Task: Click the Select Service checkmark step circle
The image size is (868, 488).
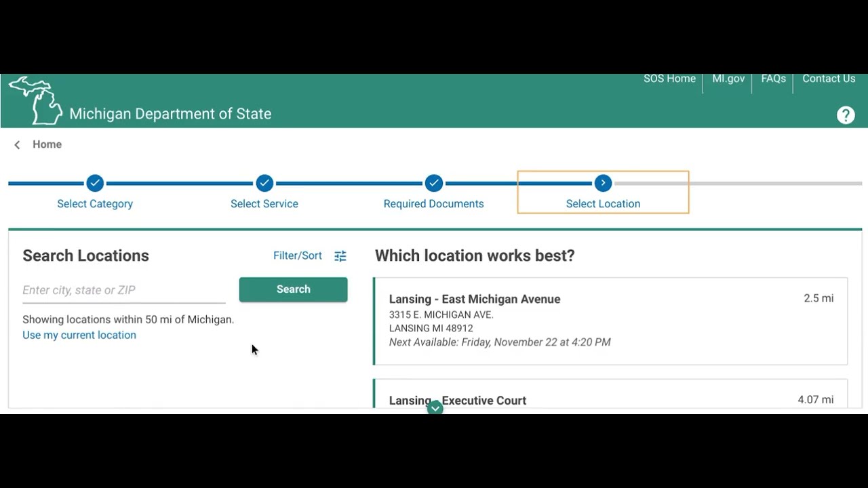Action: [x=264, y=183]
